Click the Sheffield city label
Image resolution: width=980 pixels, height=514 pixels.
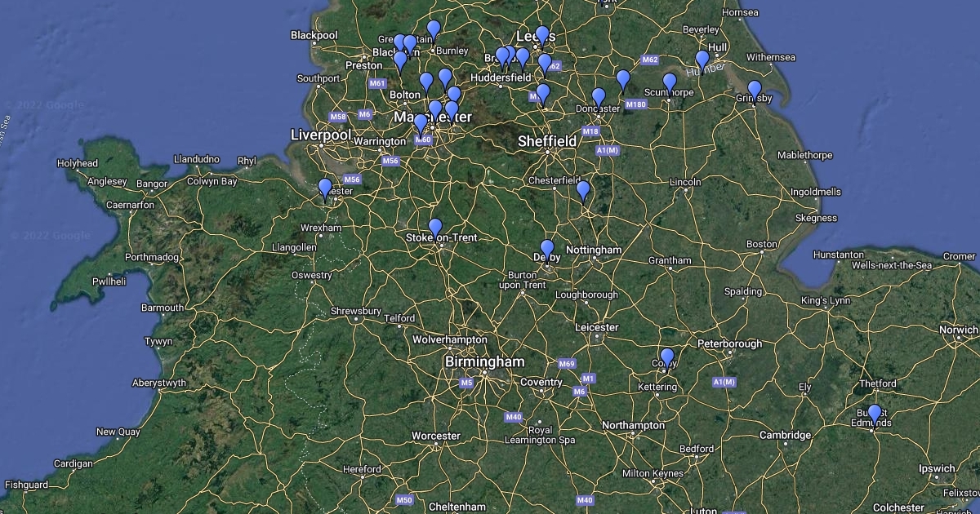(x=547, y=141)
